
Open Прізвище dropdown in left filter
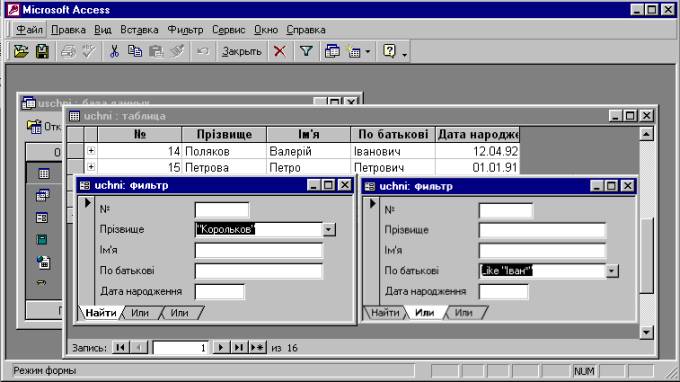pyautogui.click(x=329, y=229)
